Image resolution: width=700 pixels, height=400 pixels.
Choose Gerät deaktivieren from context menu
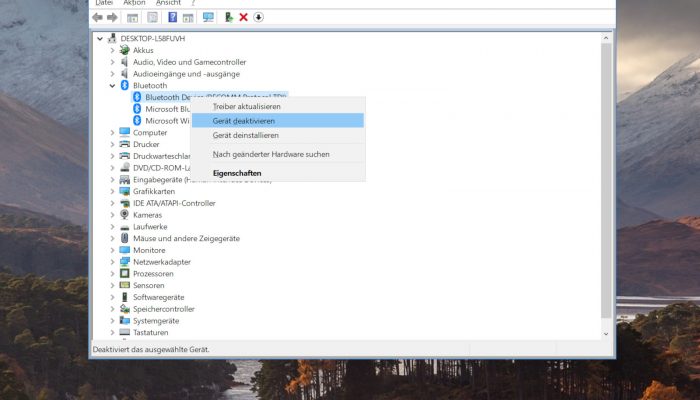click(x=278, y=121)
